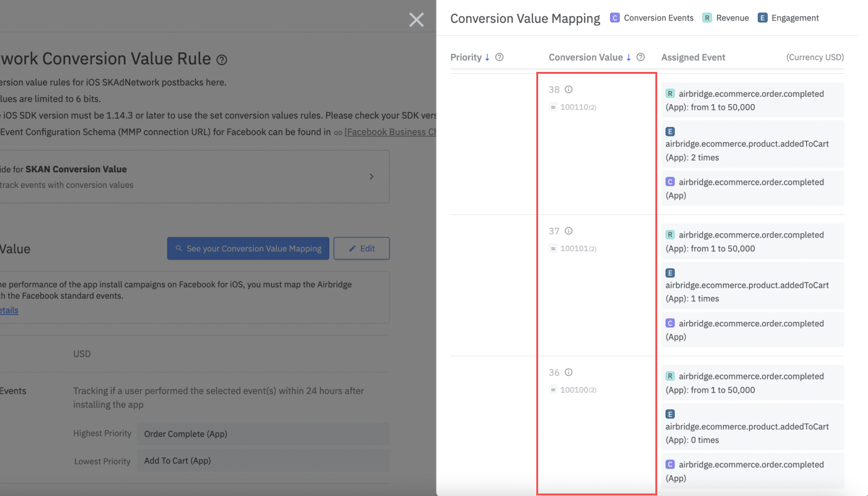Click the Assigned Event column header

point(693,57)
